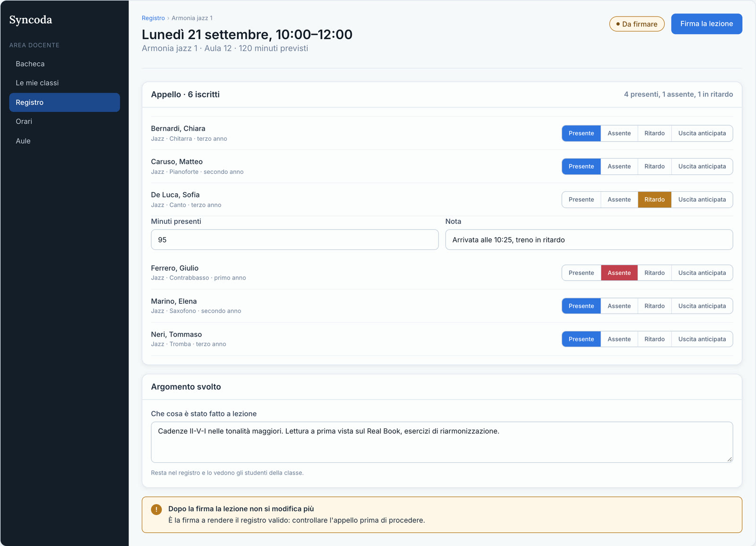Click the Registro breadcrumb link
The width and height of the screenshot is (756, 546).
(x=153, y=18)
